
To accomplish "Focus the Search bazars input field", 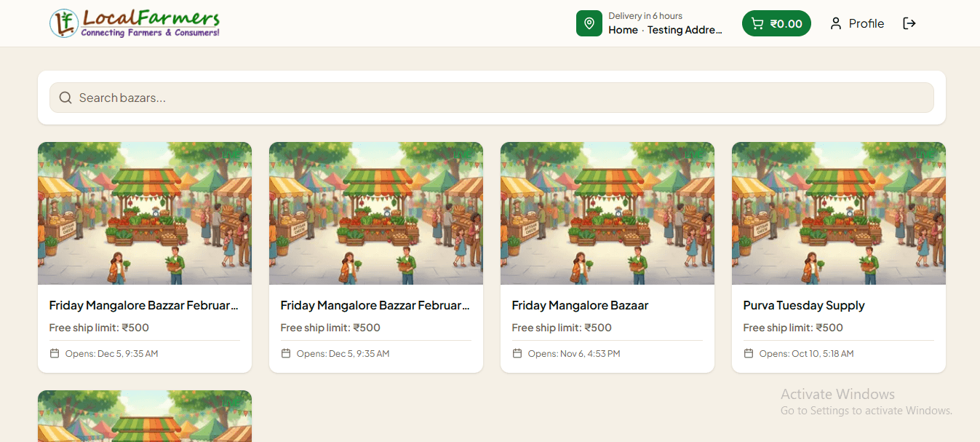I will click(492, 98).
